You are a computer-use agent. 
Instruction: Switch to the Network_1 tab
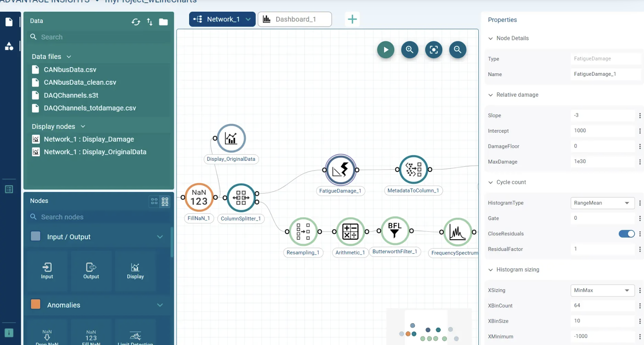222,19
